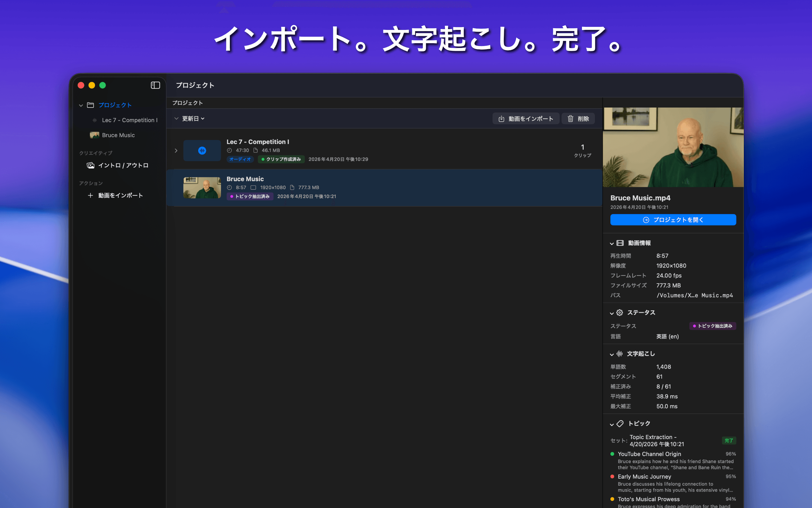Click the resolution icon in the Bruce Music row
This screenshot has width=812, height=508.
pyautogui.click(x=253, y=187)
